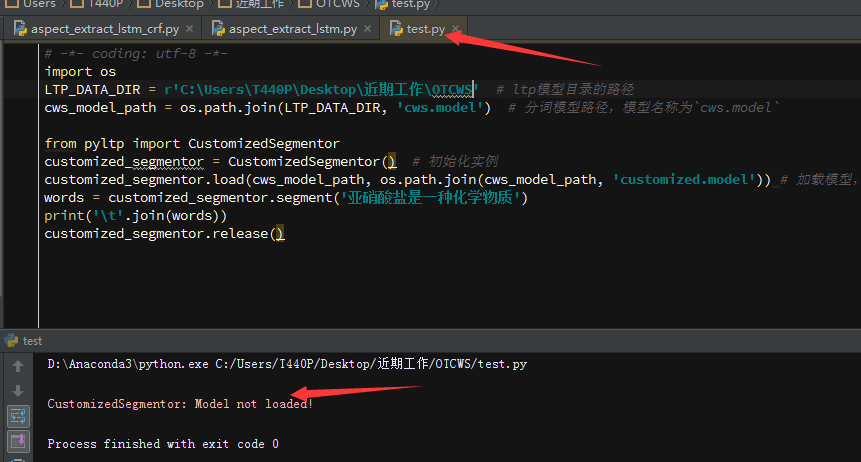Click the Up the stack trace arrow
Image resolution: width=861 pixels, height=462 pixels.
coord(18,366)
